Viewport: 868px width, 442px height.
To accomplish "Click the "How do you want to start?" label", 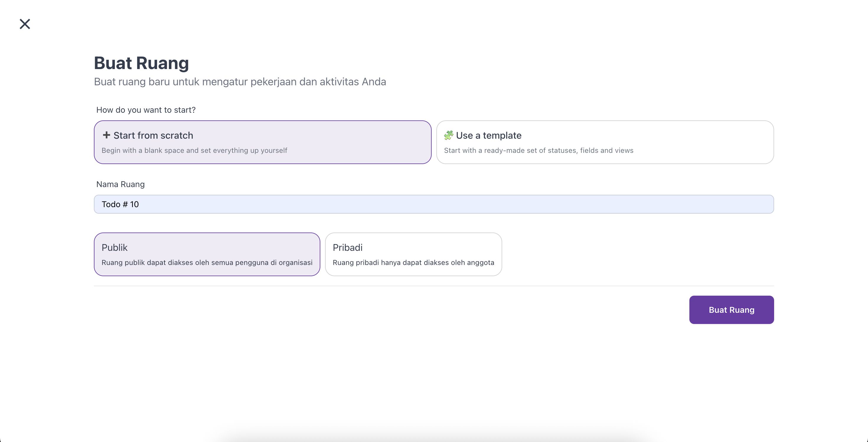I will [146, 110].
